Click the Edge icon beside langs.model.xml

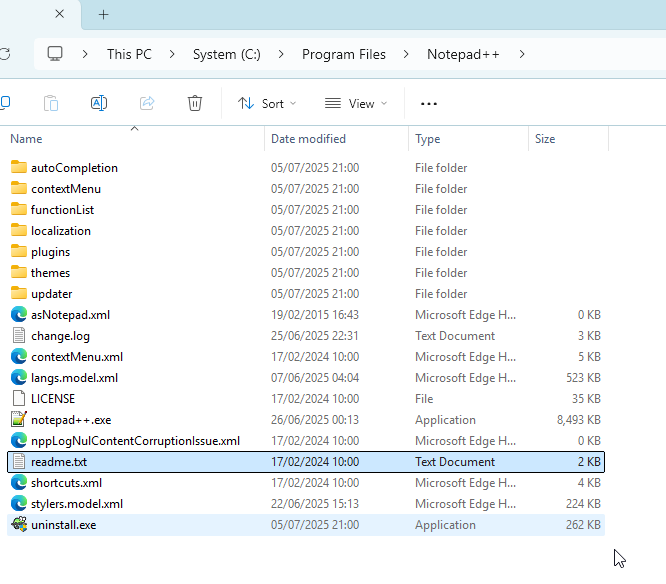(x=19, y=378)
